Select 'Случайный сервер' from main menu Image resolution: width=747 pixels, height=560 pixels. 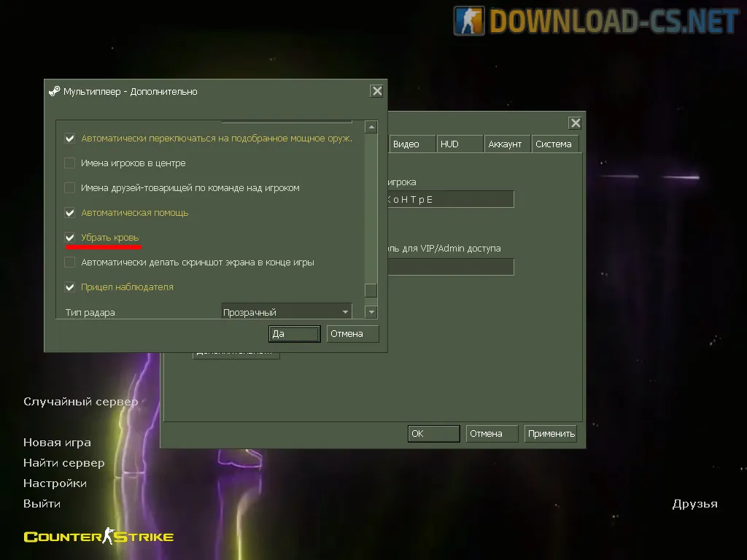pyautogui.click(x=80, y=402)
